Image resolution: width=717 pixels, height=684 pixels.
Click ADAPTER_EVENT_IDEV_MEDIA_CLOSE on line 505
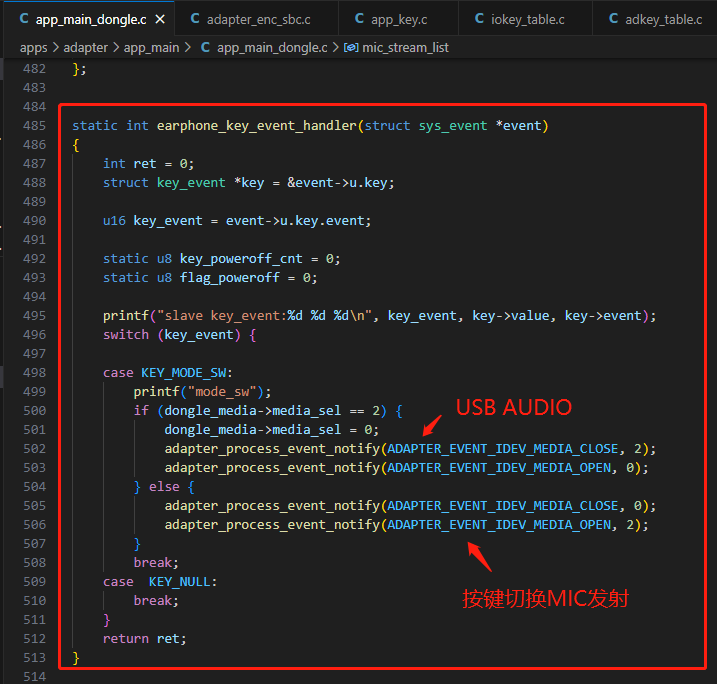point(503,506)
